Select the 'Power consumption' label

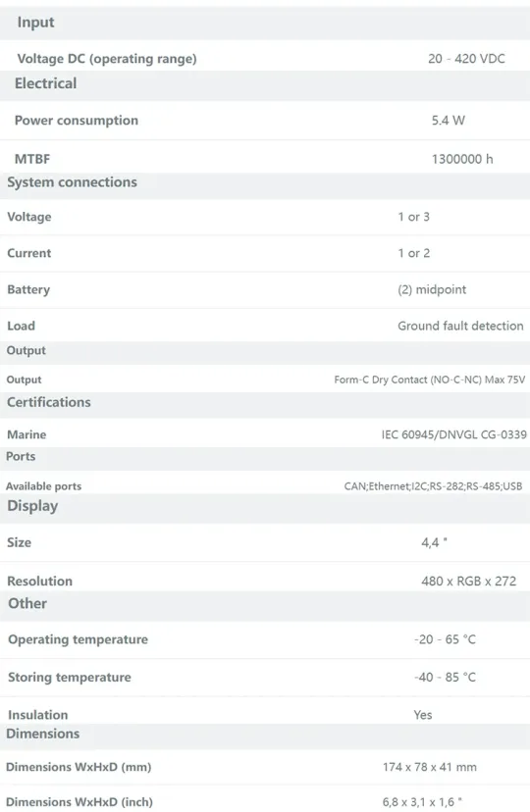coord(77,121)
